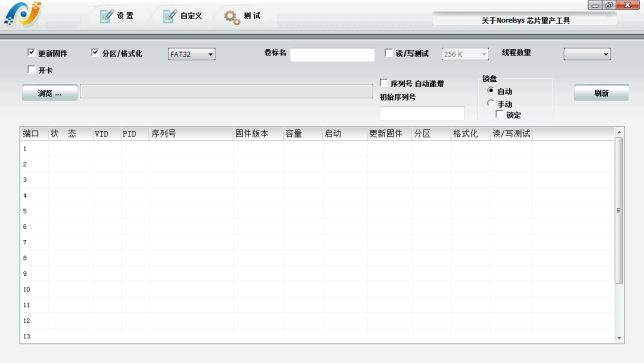Click the Norelsys application logo
This screenshot has width=644, height=363.
click(x=23, y=14)
